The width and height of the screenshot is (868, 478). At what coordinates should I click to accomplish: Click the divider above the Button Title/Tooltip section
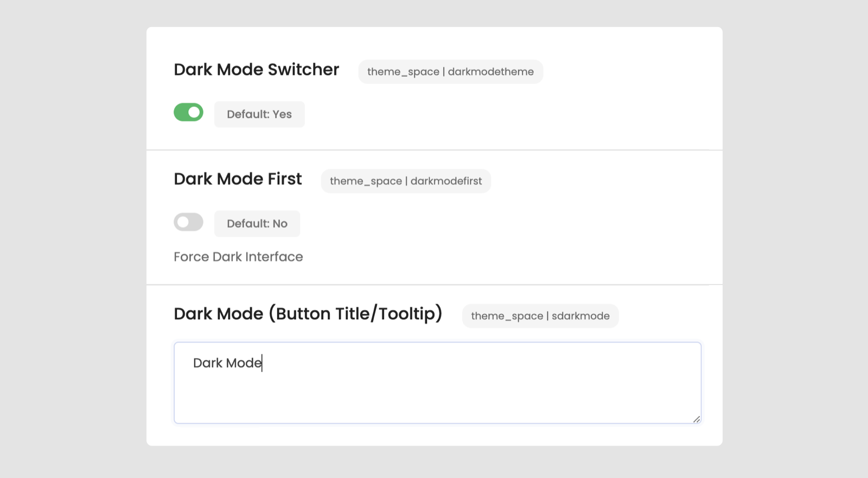pyautogui.click(x=434, y=285)
